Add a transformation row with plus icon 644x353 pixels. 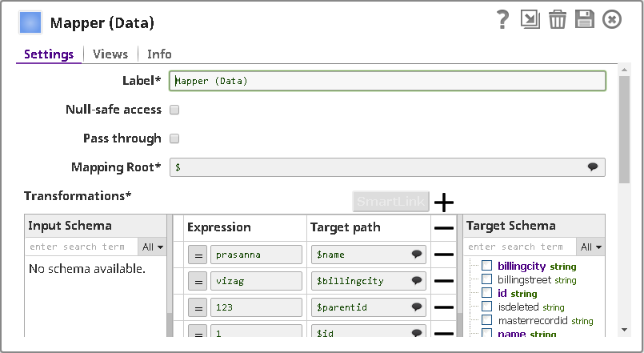click(444, 203)
